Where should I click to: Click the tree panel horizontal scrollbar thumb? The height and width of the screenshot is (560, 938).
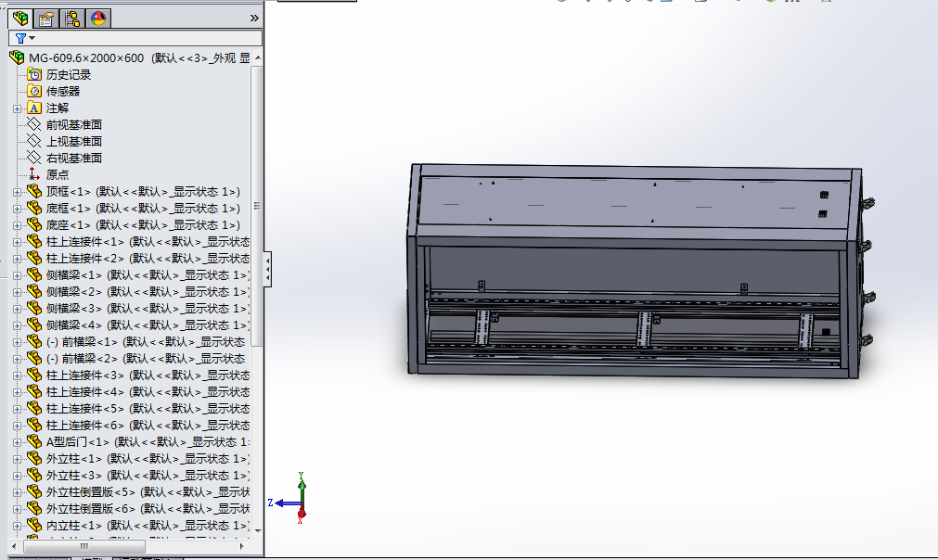[84, 546]
